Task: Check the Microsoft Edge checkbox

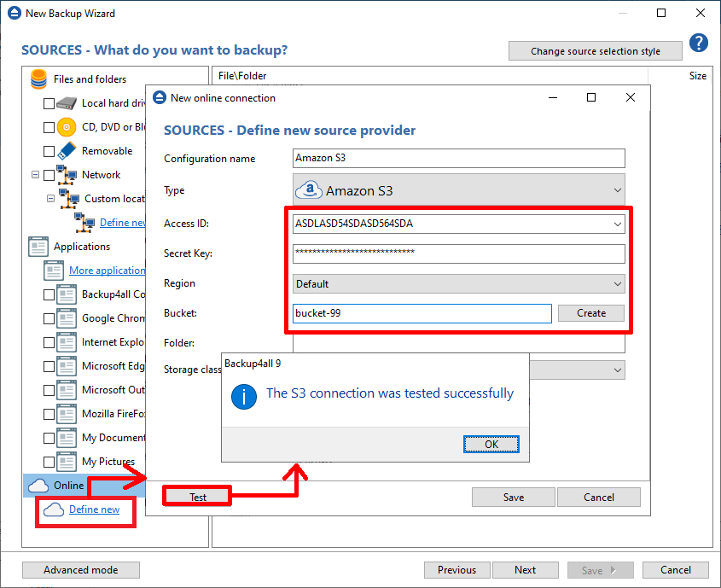Action: pyautogui.click(x=49, y=366)
